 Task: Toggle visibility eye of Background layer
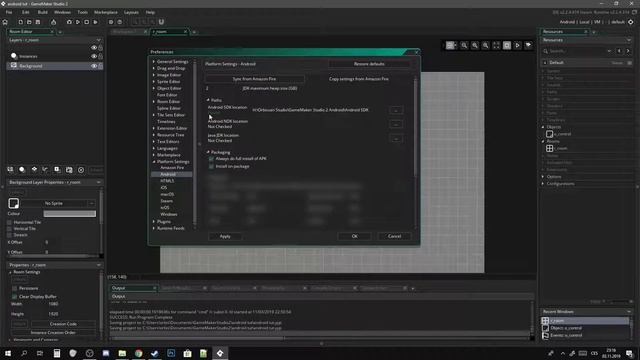pyautogui.click(x=94, y=66)
